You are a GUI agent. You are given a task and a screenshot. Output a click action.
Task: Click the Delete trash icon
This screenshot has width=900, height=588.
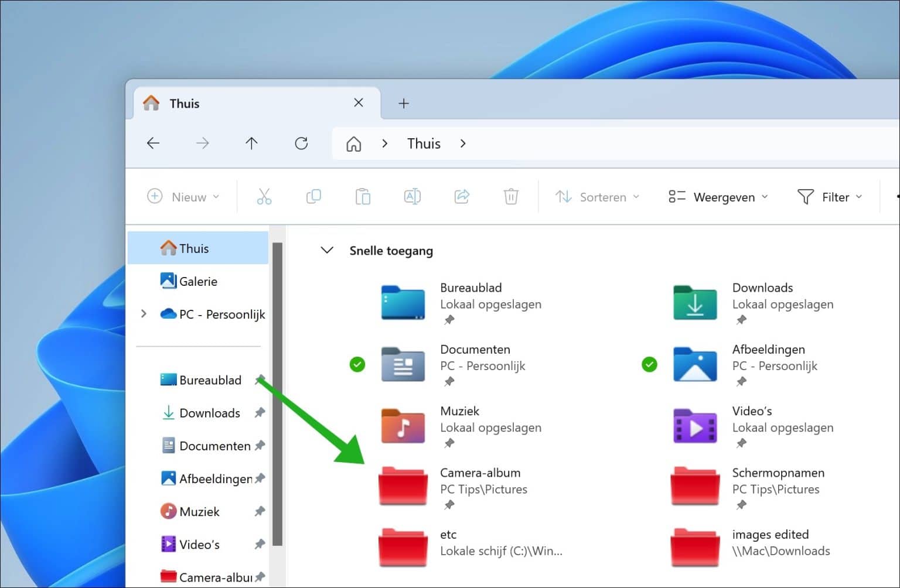coord(511,197)
